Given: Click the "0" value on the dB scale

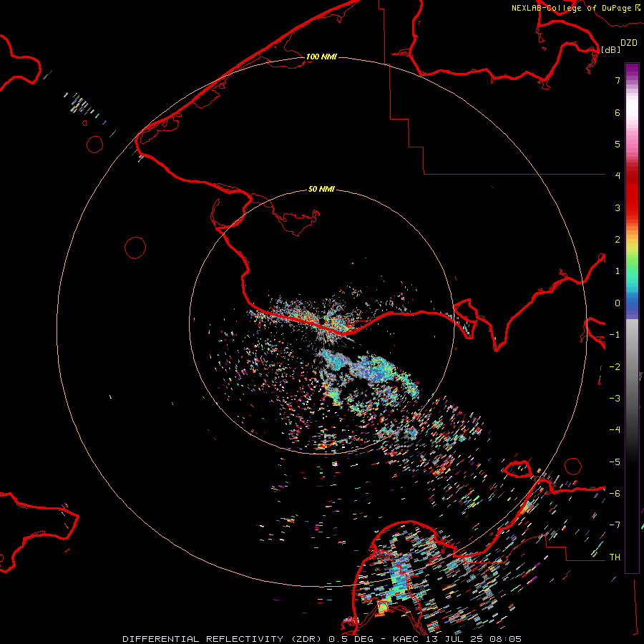Looking at the screenshot, I should point(618,303).
